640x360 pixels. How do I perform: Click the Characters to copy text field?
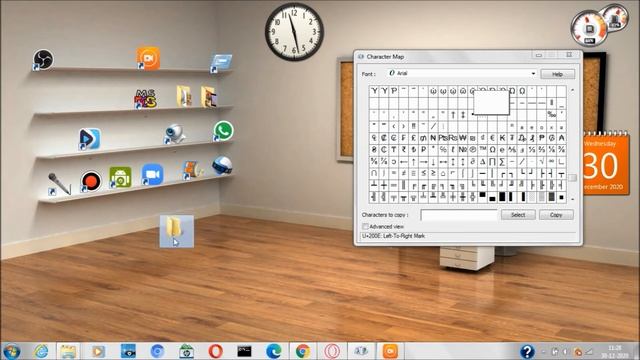(459, 215)
